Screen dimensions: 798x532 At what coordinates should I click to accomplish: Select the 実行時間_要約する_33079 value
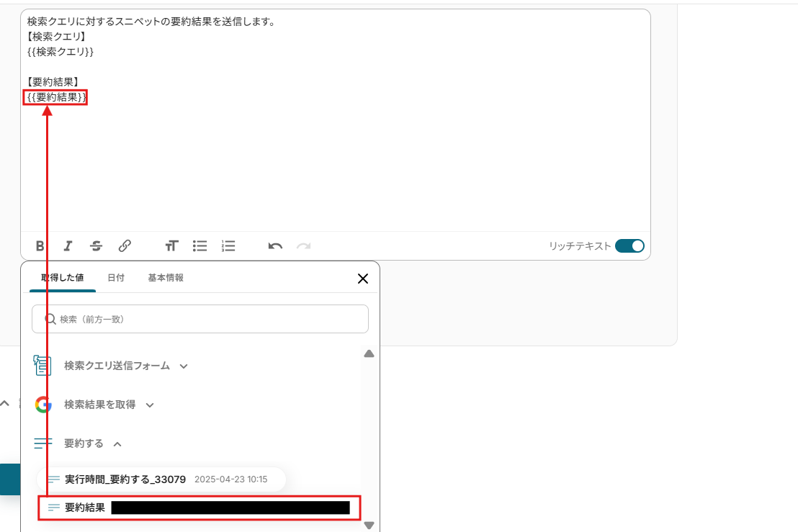161,479
